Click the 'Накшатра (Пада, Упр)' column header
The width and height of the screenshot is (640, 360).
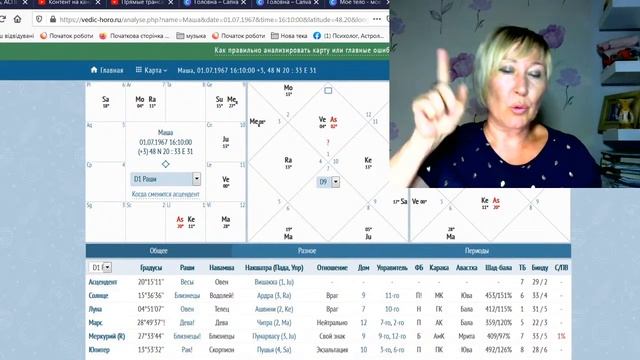tap(274, 268)
